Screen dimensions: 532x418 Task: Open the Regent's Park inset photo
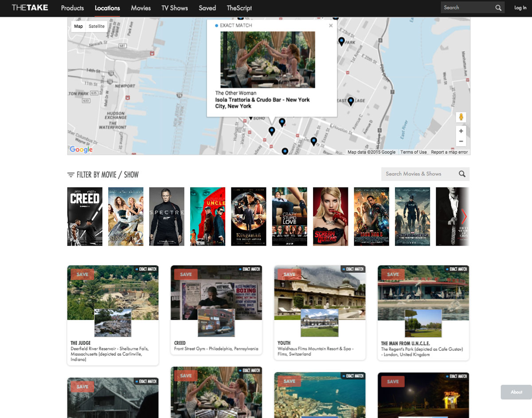coord(423,323)
